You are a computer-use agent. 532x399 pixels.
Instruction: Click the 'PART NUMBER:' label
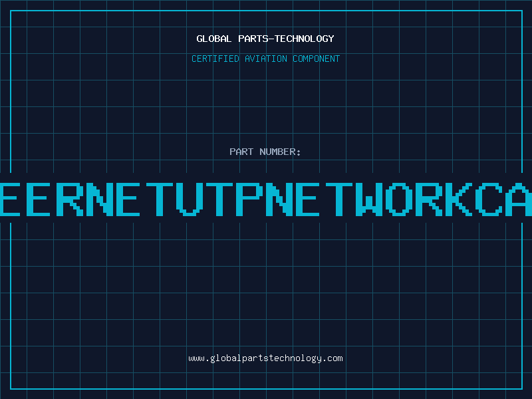265,152
